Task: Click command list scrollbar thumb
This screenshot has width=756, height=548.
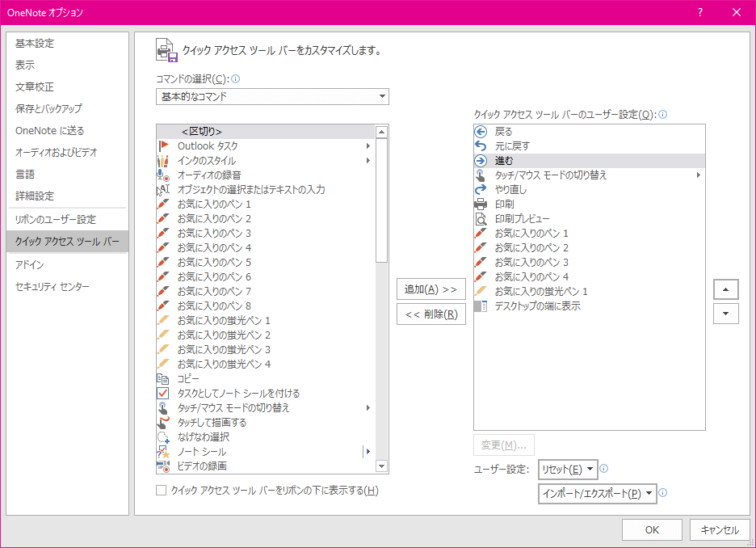Action: tap(382, 200)
